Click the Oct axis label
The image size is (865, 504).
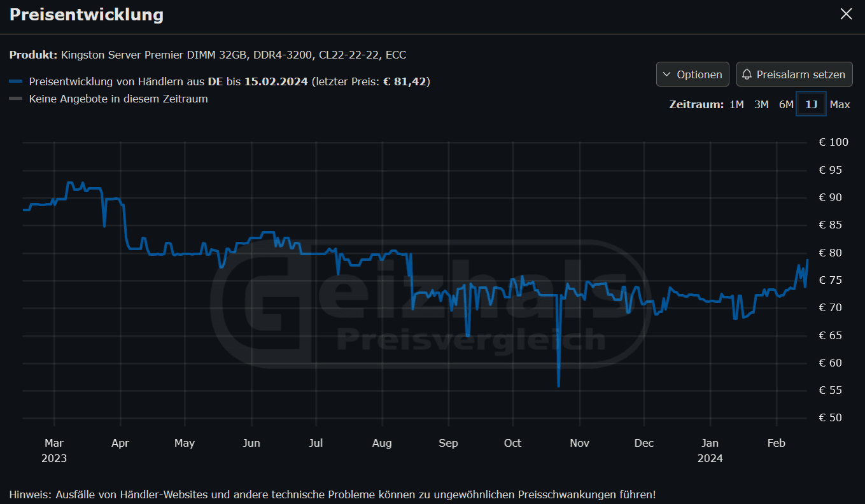[512, 443]
